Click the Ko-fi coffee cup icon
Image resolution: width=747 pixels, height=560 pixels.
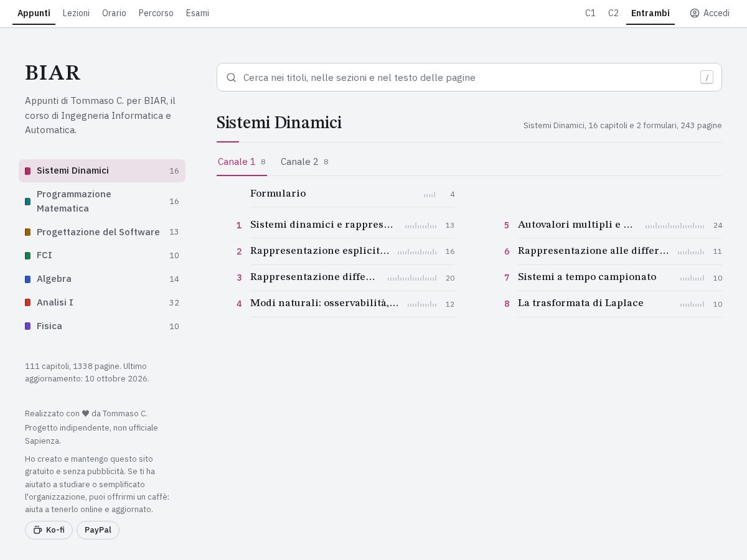point(37,530)
